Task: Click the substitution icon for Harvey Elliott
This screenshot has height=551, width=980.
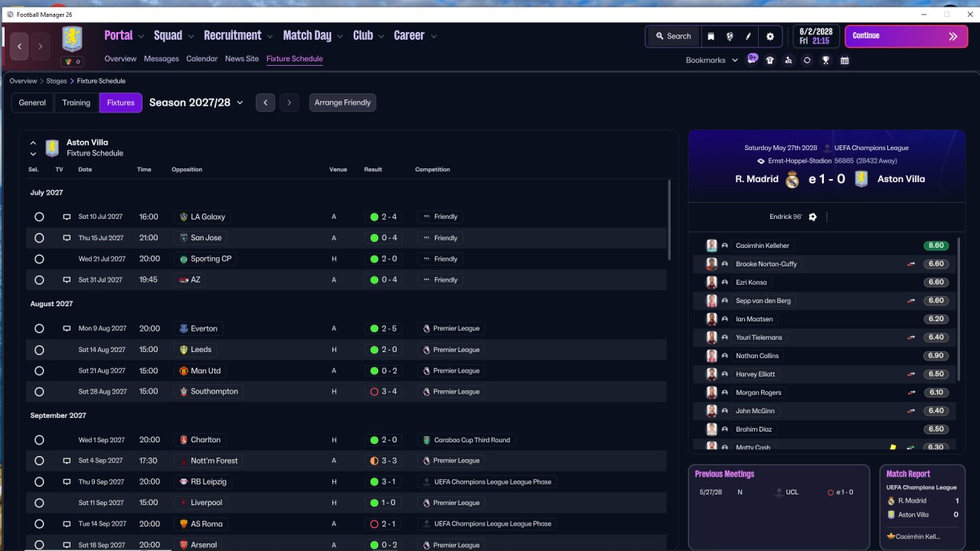Action: 911,374
